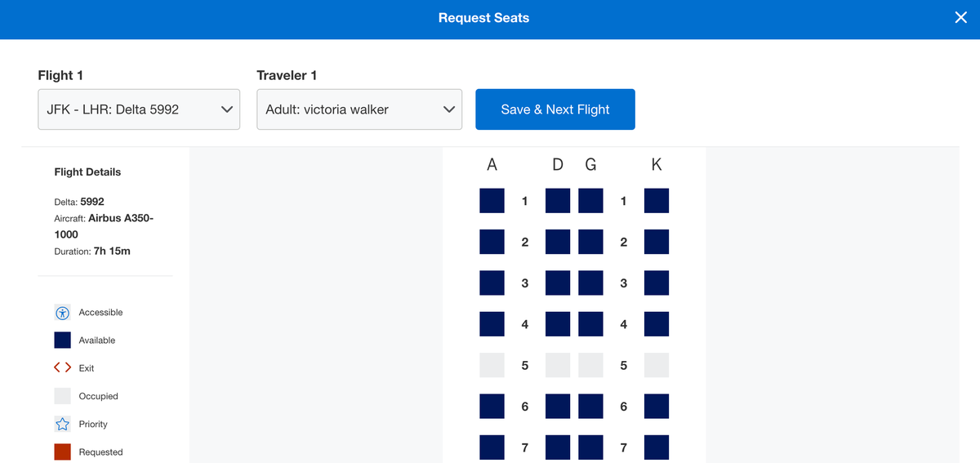The height and width of the screenshot is (463, 980).
Task: Click the Save & Next Flight button
Action: tap(555, 109)
